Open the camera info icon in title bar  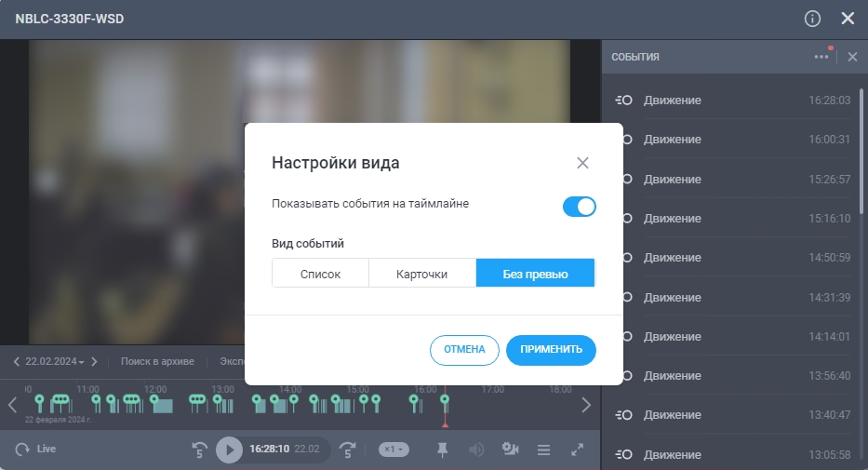(x=812, y=19)
